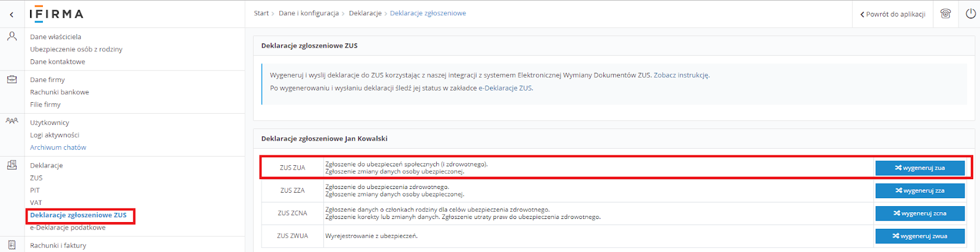Open Archiwum chatów
The image size is (980, 252).
point(58,147)
